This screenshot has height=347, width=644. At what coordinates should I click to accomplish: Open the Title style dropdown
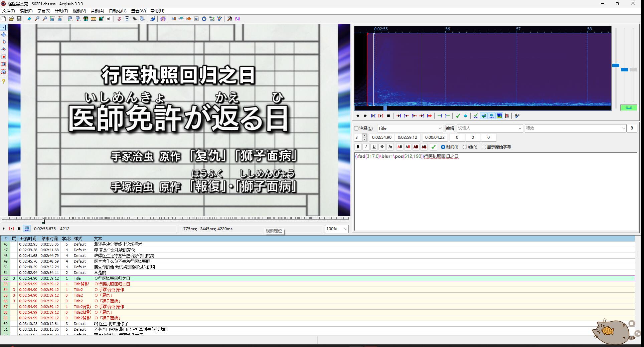point(410,128)
